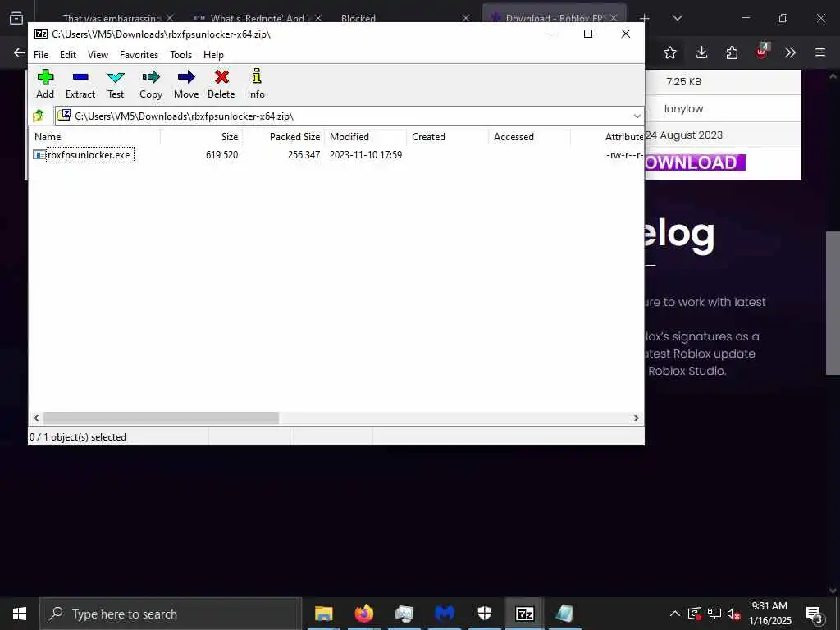Delete using the red X Delete button
Viewport: 840px width, 630px height.
pyautogui.click(x=221, y=84)
